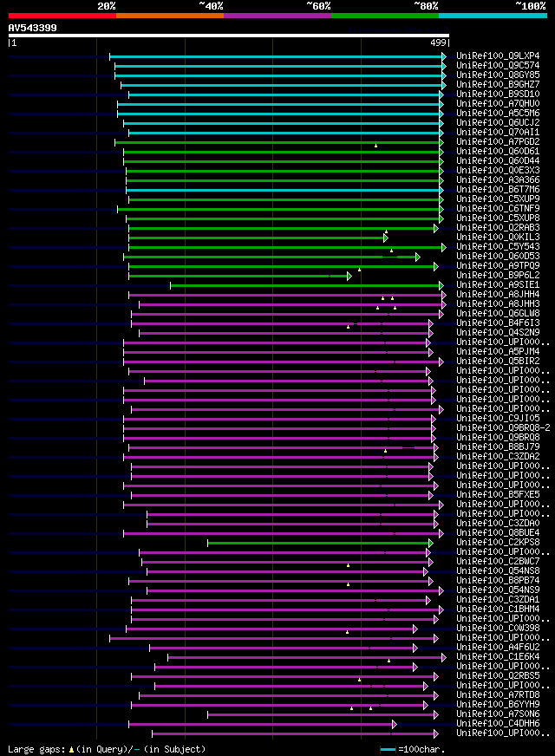Click the UniRef100_Q60D44 label
555x756 pixels.
point(498,160)
